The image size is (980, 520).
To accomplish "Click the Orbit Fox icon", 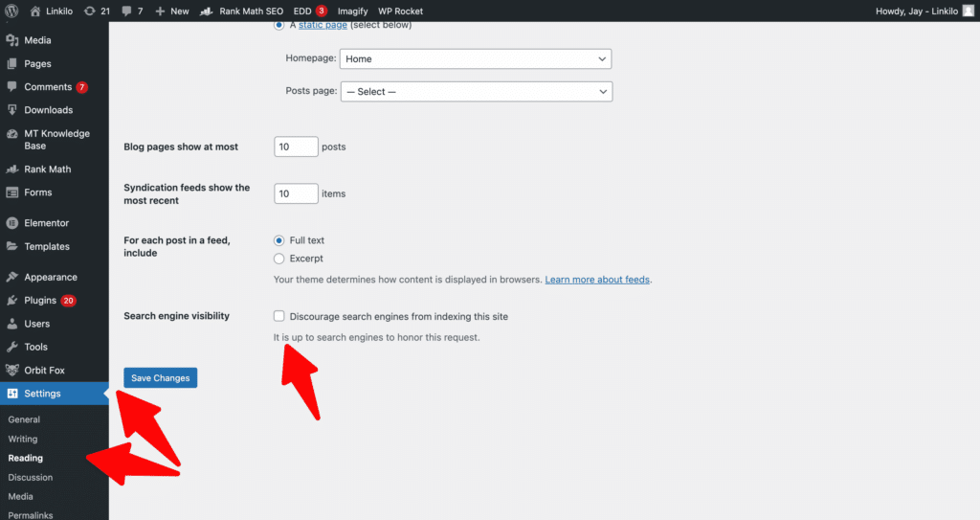I will [11, 370].
